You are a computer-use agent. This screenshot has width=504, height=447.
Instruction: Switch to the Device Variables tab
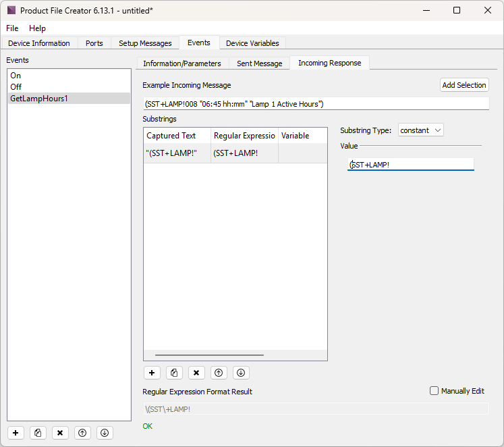click(252, 43)
